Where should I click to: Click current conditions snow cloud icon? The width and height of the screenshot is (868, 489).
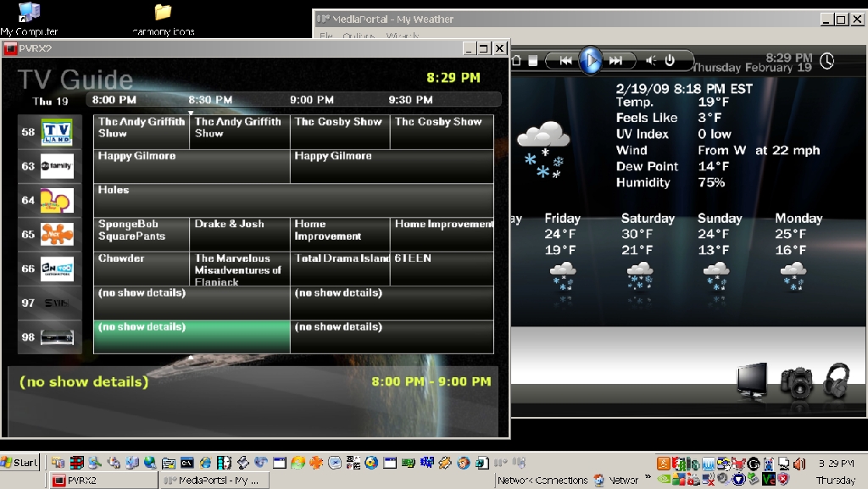click(x=542, y=149)
